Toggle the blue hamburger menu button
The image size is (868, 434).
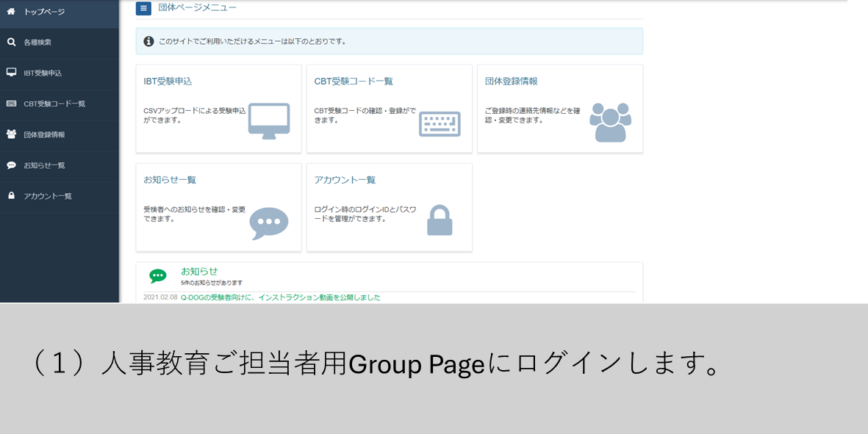tap(143, 8)
